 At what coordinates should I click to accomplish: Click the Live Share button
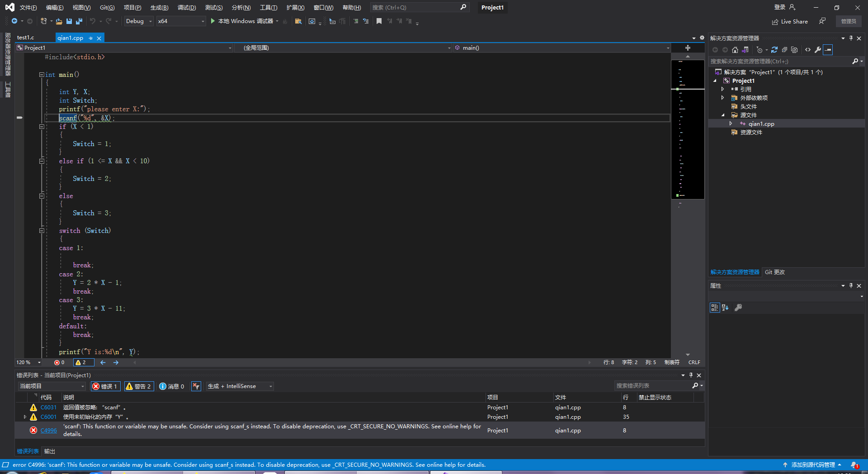click(x=790, y=22)
